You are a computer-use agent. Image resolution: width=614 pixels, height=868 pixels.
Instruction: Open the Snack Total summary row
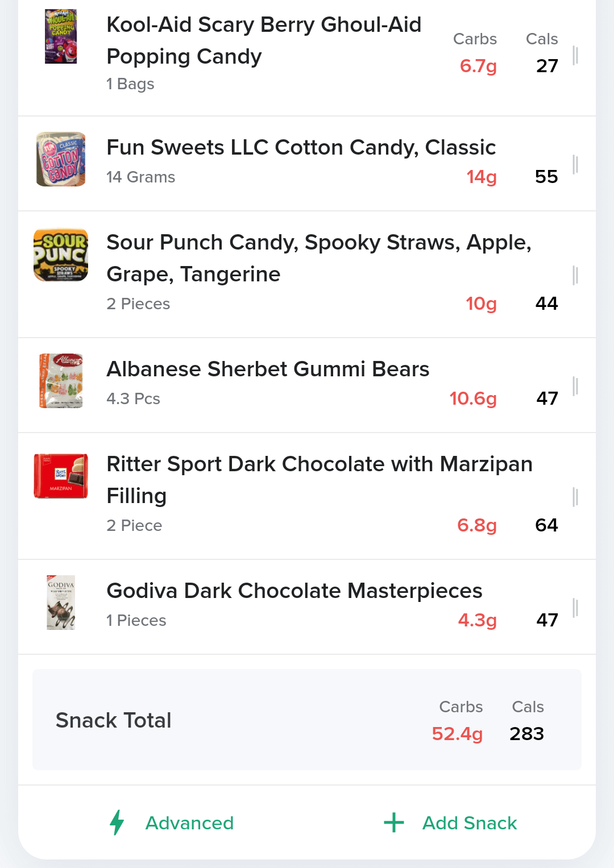[x=307, y=720]
